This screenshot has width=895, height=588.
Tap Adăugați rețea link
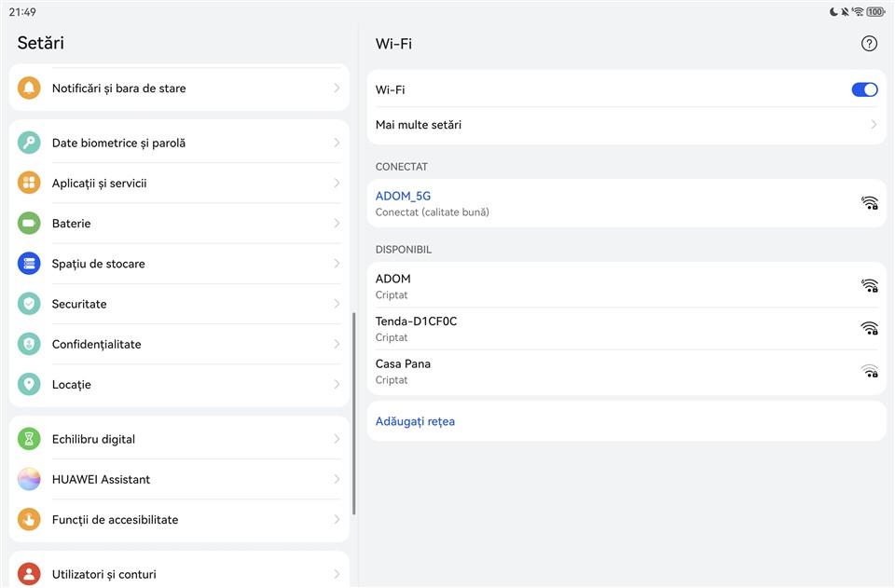[415, 421]
